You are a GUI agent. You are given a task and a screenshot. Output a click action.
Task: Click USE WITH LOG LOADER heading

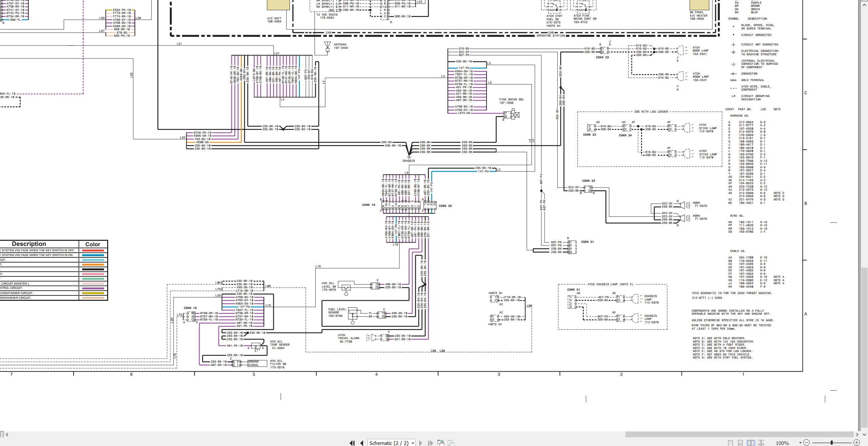coord(651,112)
